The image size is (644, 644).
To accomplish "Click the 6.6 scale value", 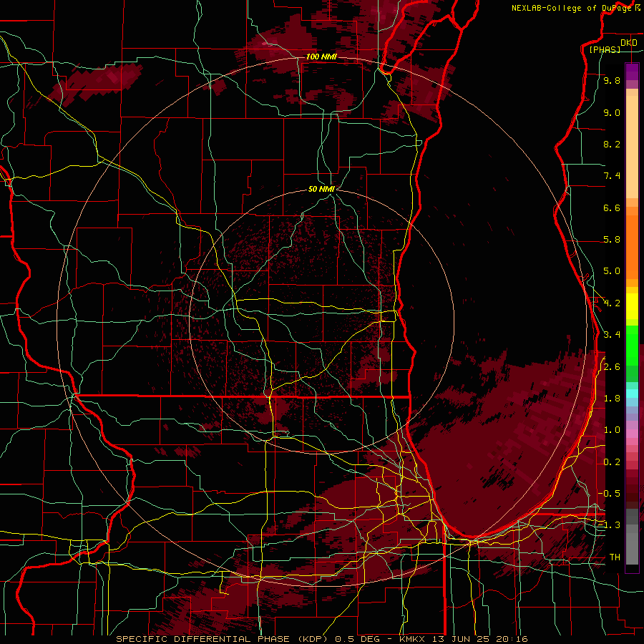I will click(612, 208).
